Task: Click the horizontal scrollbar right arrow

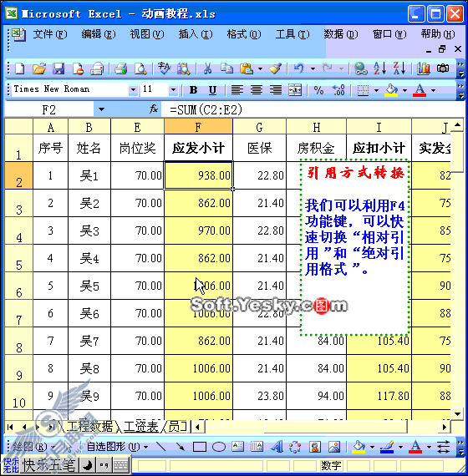Action: (x=445, y=427)
